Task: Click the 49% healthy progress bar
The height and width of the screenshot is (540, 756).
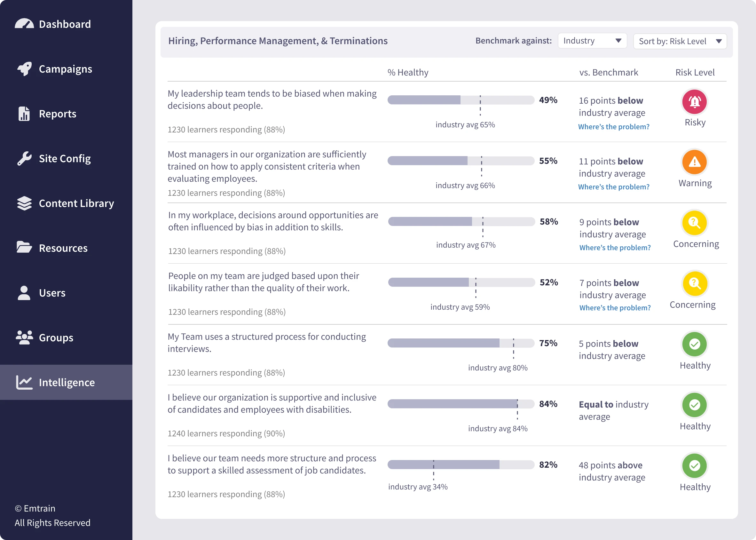Action: tap(461, 100)
